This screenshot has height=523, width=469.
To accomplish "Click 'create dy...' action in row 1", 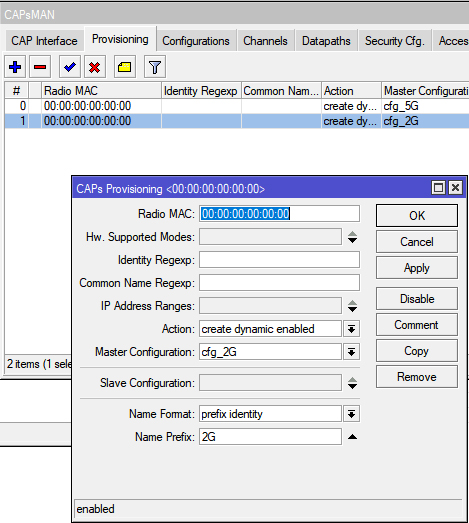I will click(x=351, y=121).
